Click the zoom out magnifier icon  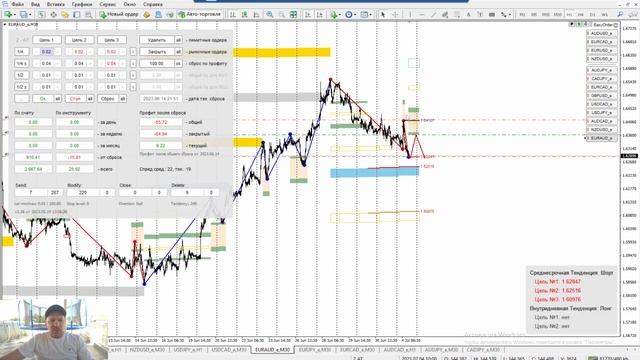[282, 14]
